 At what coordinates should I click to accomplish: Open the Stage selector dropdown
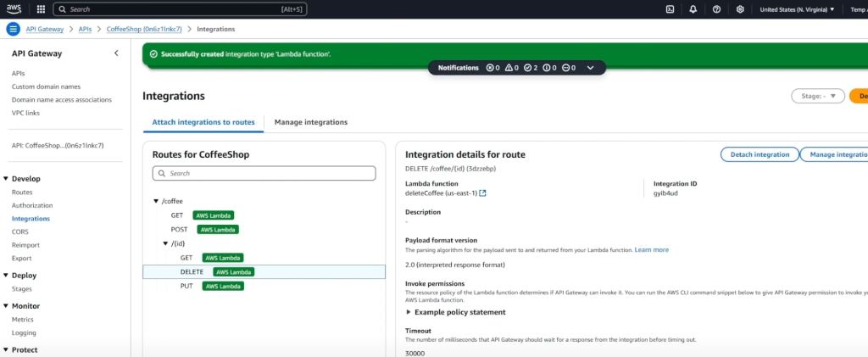click(818, 96)
